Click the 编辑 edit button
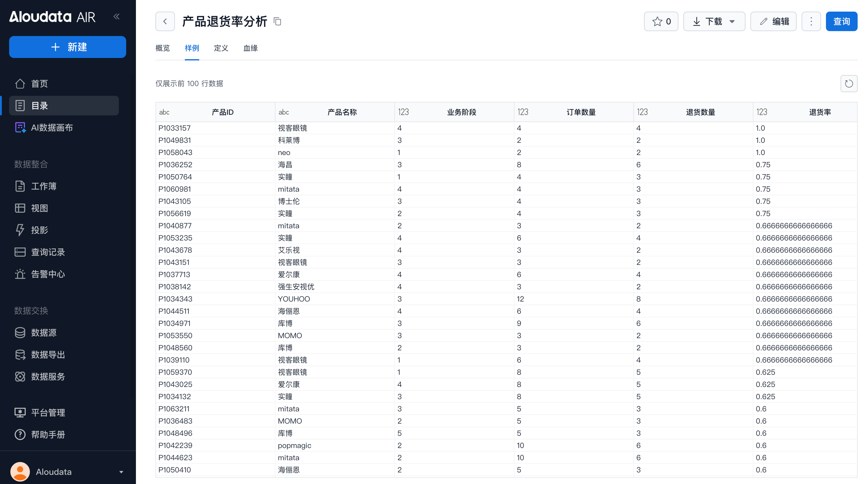This screenshot has height=484, width=868. coord(773,22)
